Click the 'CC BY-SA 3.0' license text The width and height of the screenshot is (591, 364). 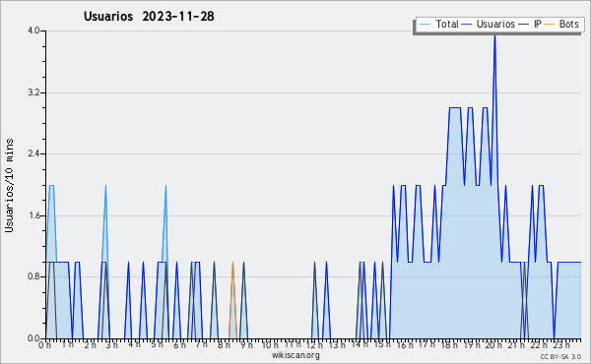[560, 357]
